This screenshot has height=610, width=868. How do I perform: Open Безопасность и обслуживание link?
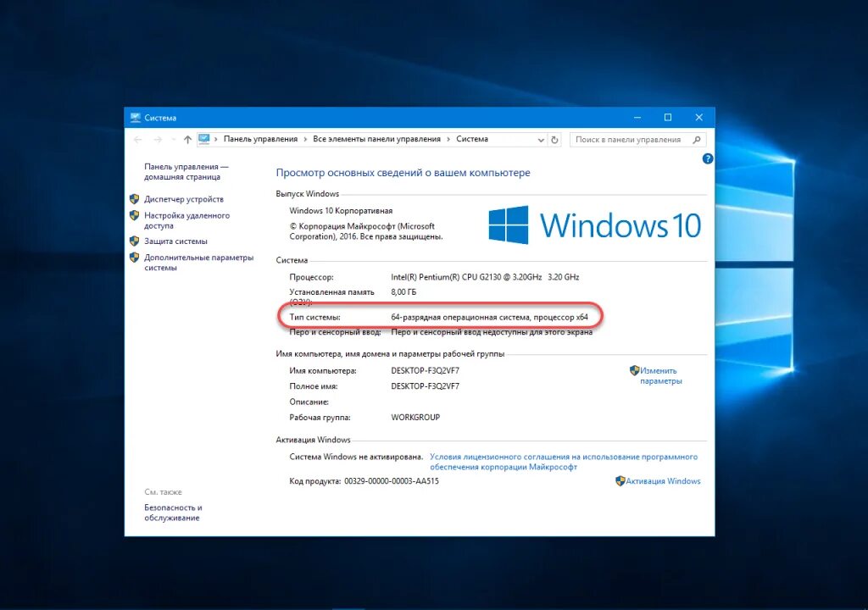click(173, 513)
